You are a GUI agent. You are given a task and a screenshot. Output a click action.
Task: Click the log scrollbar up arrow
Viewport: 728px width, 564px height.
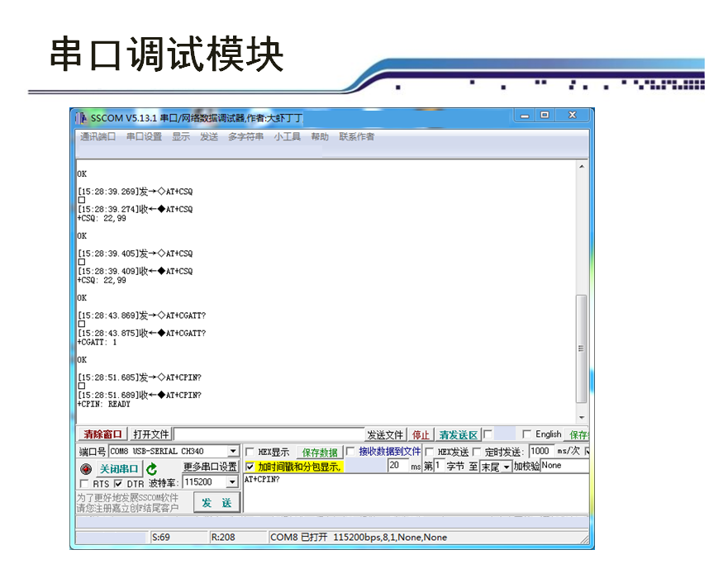click(x=581, y=167)
